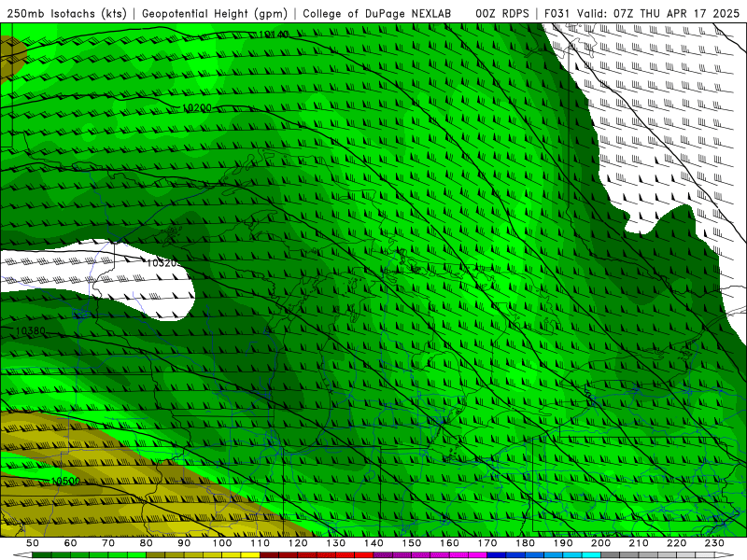Select the dark gray swatch just after 200

(x=611, y=555)
